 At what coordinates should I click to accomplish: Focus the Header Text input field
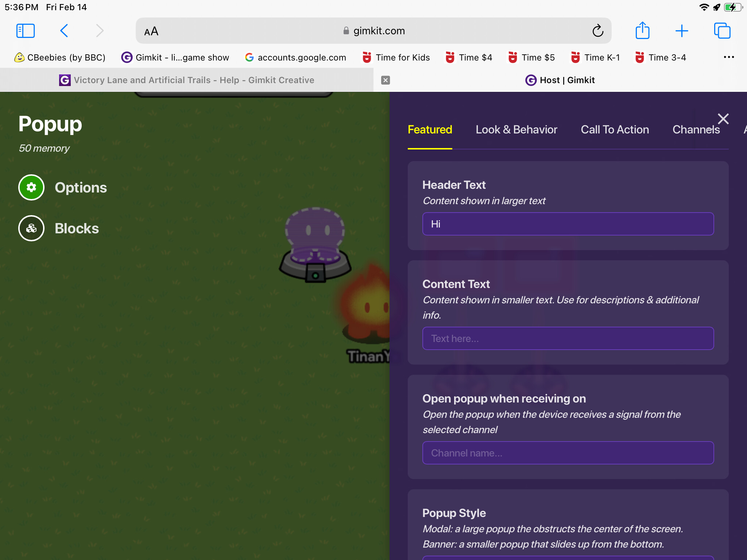tap(568, 224)
